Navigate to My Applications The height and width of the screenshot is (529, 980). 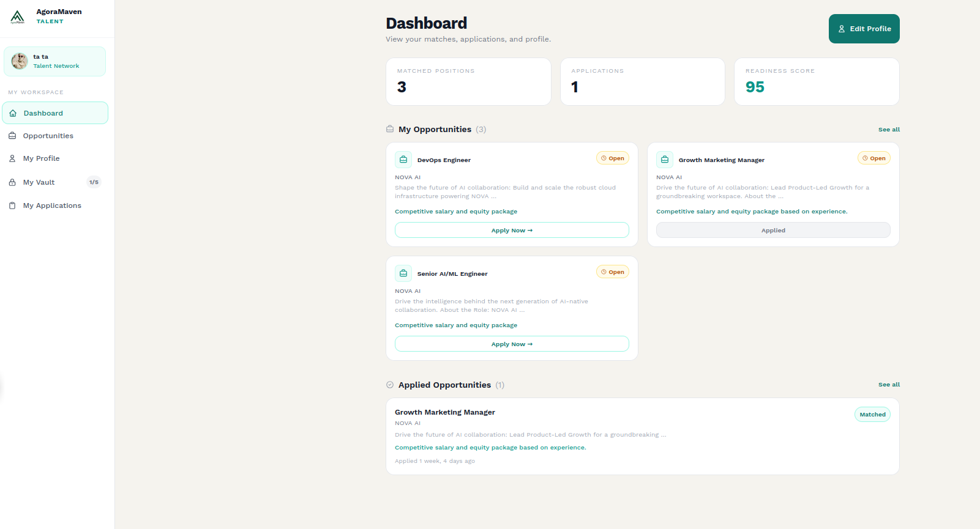tap(55, 205)
